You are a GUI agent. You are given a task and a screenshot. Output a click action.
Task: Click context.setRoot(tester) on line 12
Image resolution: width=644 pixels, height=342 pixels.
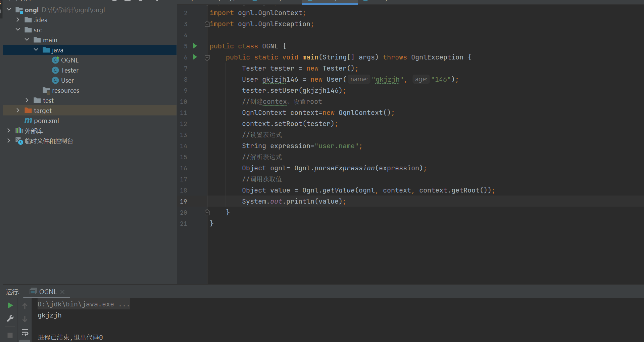tap(290, 124)
